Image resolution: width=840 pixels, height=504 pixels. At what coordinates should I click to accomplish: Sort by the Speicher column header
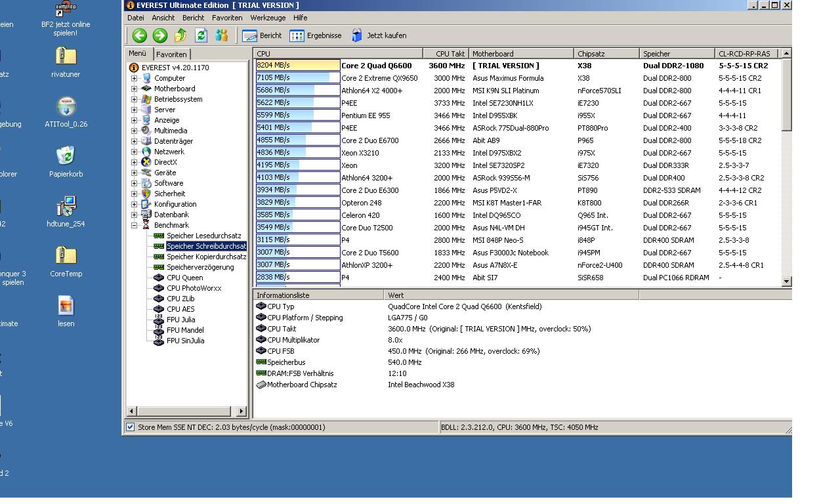tap(677, 54)
